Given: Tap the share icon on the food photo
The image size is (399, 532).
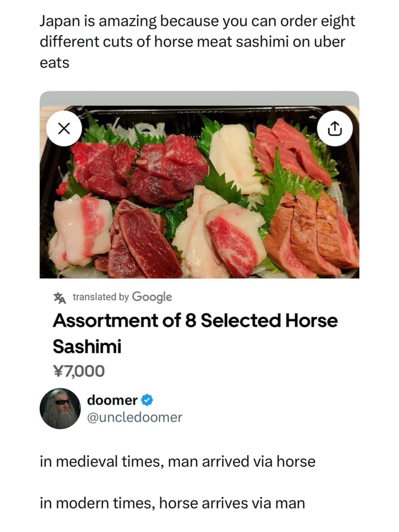Looking at the screenshot, I should [334, 129].
